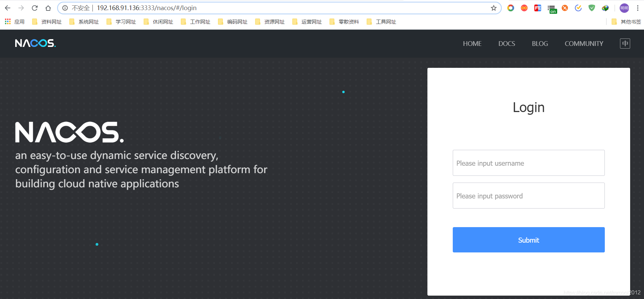The height and width of the screenshot is (299, 644).
Task: Click the Nacos tagline description text
Action: coord(141,169)
